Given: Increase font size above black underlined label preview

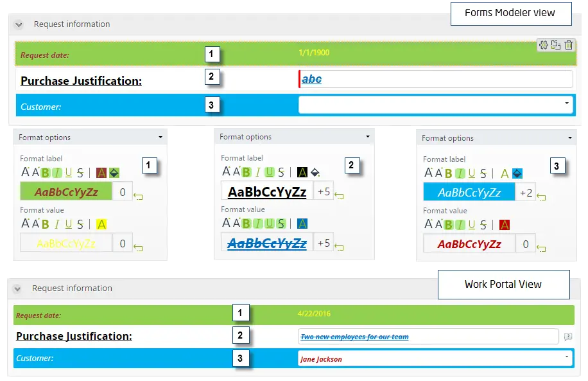Looking at the screenshot, I should [x=226, y=172].
